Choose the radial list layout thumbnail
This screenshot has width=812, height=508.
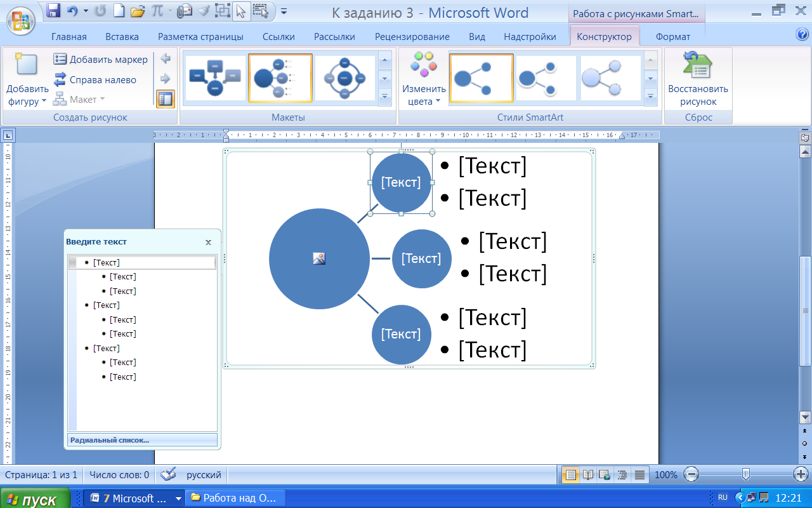tap(280, 78)
